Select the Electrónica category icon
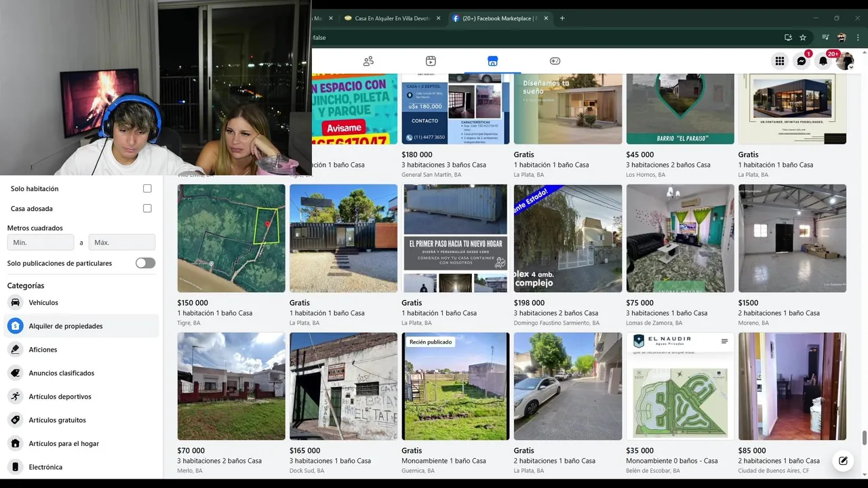 [15, 467]
